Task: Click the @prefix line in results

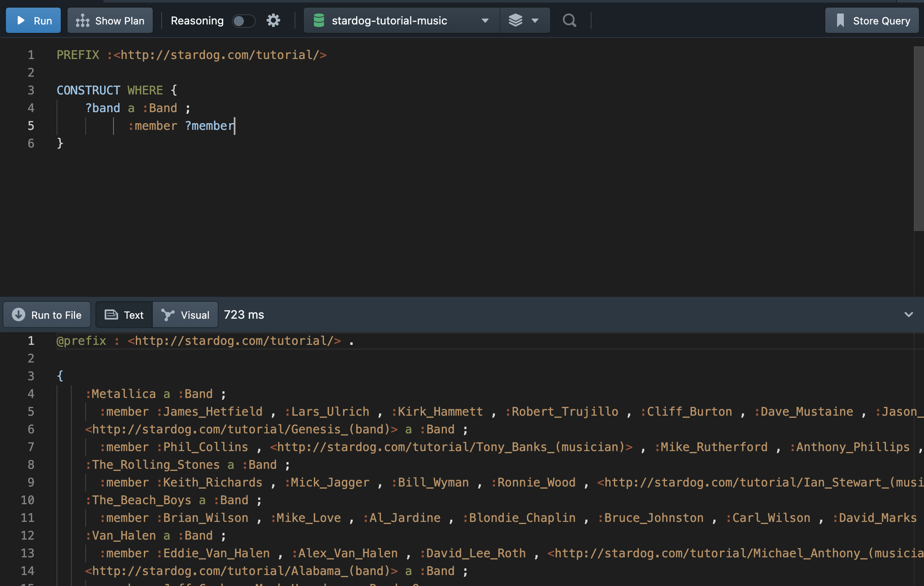Action: pos(205,341)
